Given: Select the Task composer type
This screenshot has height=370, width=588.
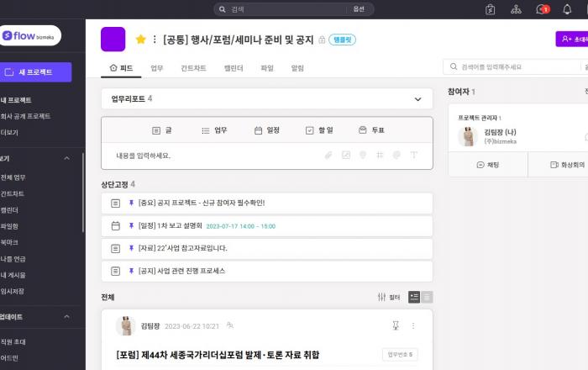Looking at the screenshot, I should tap(214, 130).
